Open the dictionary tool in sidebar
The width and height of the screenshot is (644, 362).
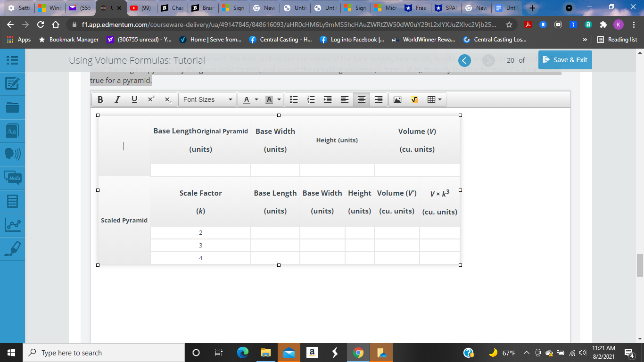tap(12, 131)
